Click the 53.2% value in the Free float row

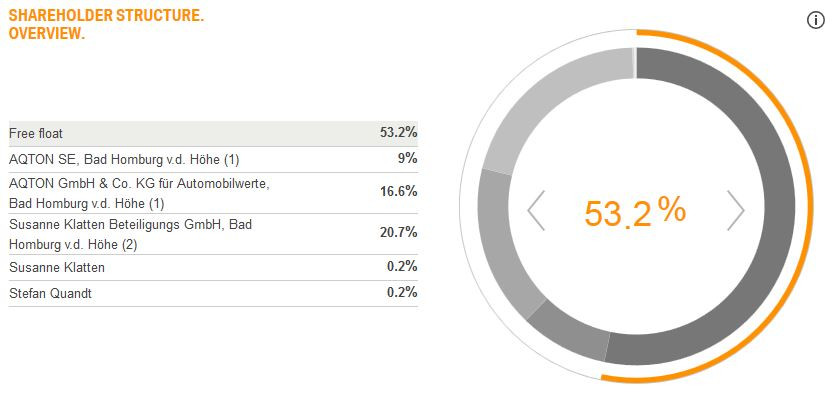pyautogui.click(x=398, y=133)
